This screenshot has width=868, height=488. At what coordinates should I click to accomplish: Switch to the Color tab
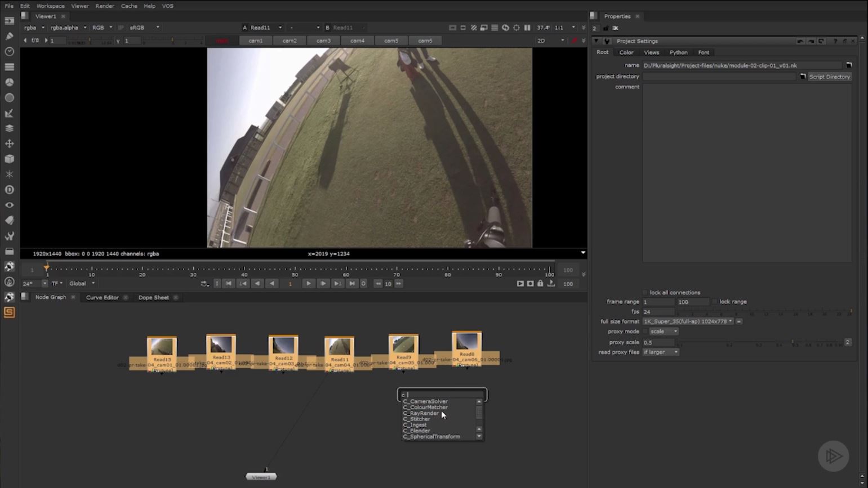click(626, 52)
